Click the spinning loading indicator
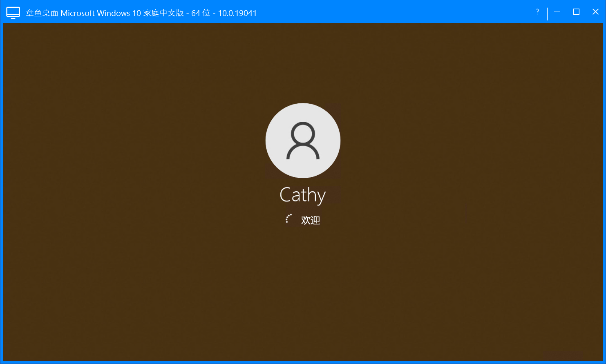 (289, 219)
